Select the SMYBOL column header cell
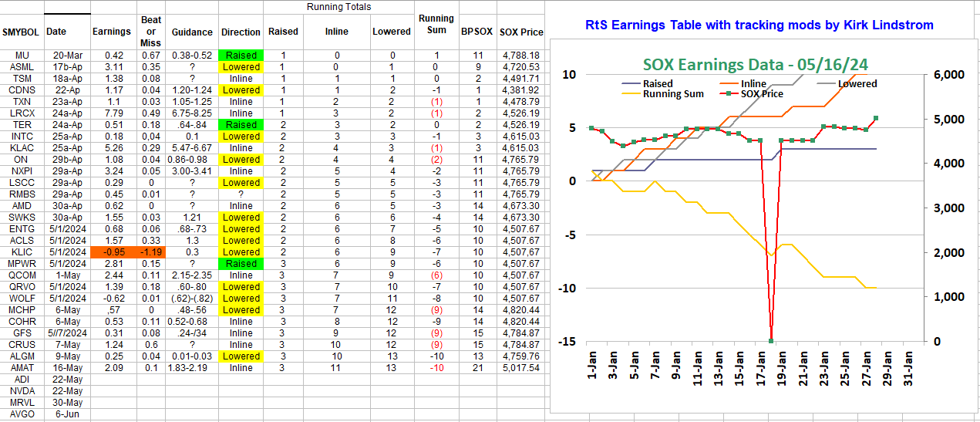Viewport: 980px width, 422px height. 22,32
